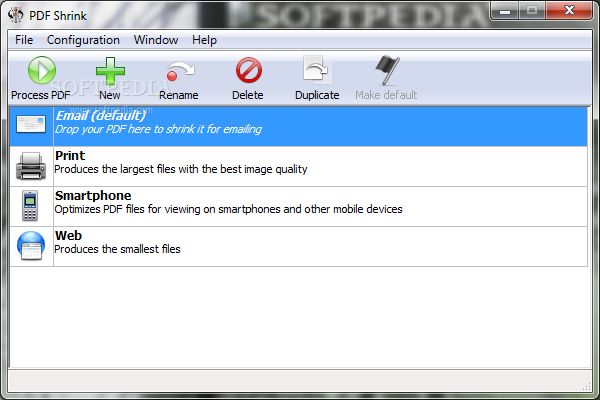Select the Print preset title
Screen dimensions: 600x400
(70, 155)
